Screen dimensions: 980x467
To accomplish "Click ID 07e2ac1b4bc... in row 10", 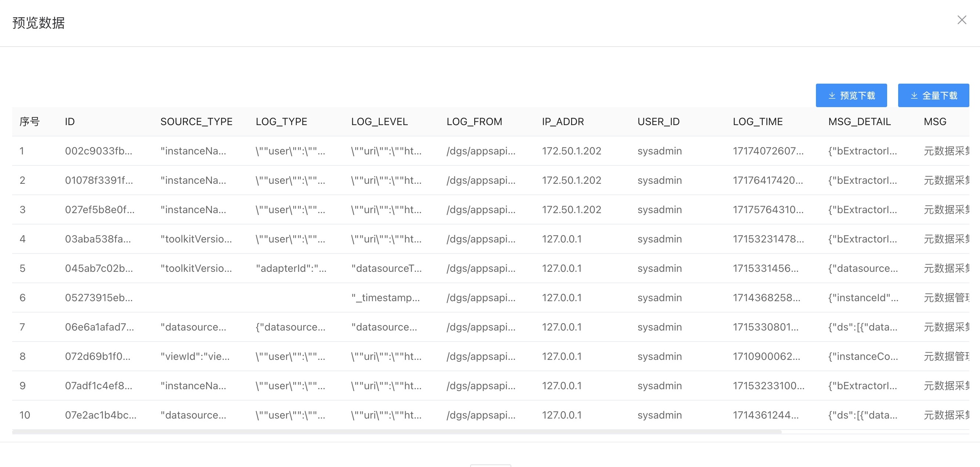I will pyautogui.click(x=101, y=415).
